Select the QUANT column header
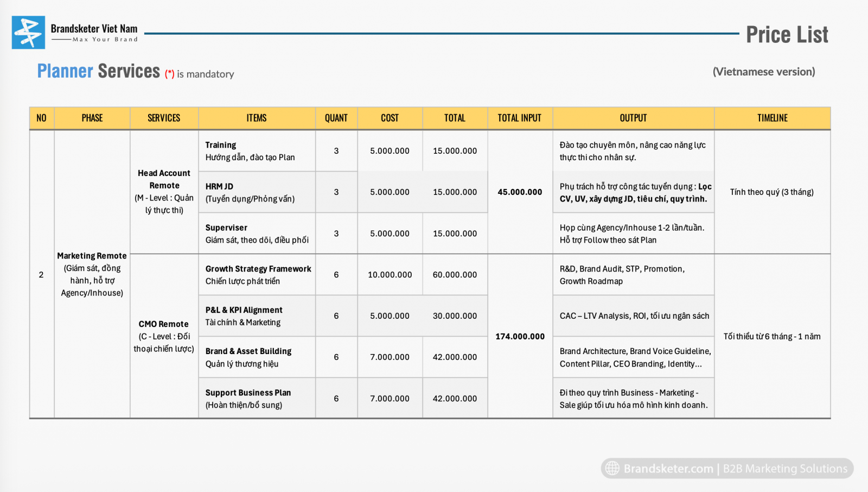Screen dimensions: 868x492 [336, 118]
